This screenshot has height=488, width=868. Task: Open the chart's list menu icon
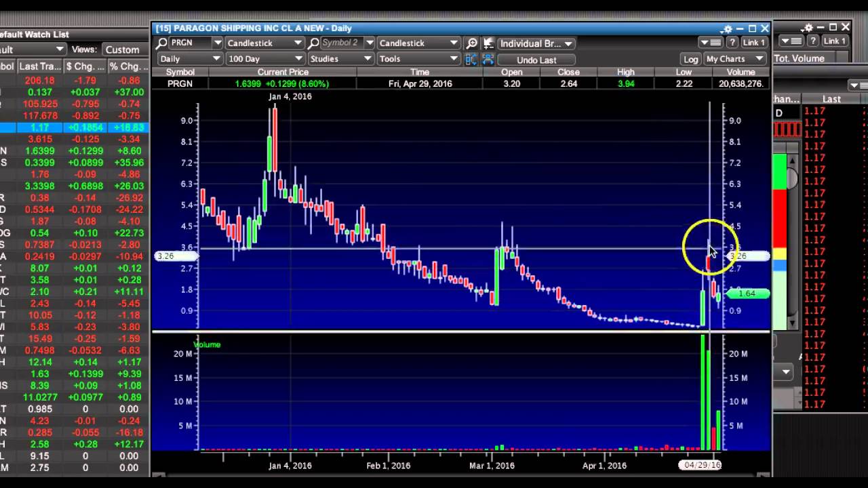(x=712, y=43)
